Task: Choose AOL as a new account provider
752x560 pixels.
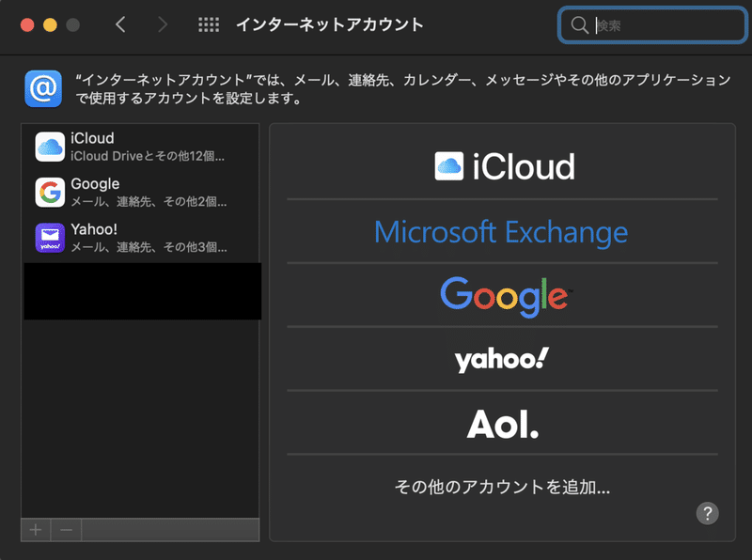Action: click(x=503, y=423)
